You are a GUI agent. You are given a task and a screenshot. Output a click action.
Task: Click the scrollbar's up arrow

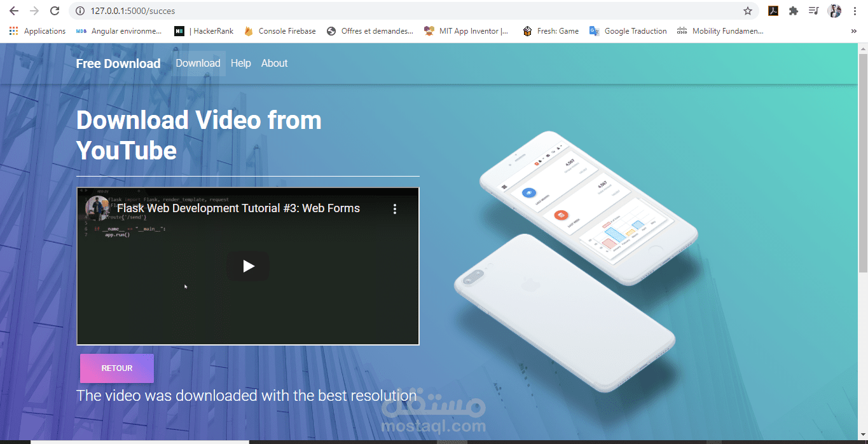[863, 48]
